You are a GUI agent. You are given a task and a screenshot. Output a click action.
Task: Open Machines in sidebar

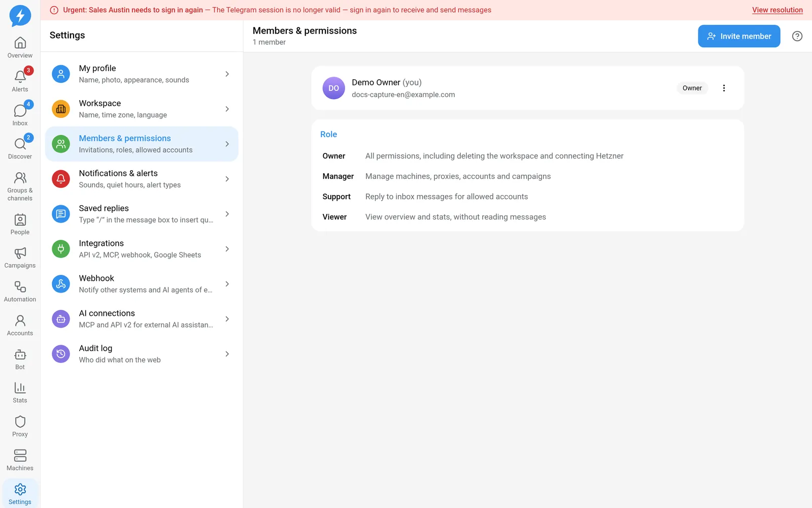[x=20, y=461]
